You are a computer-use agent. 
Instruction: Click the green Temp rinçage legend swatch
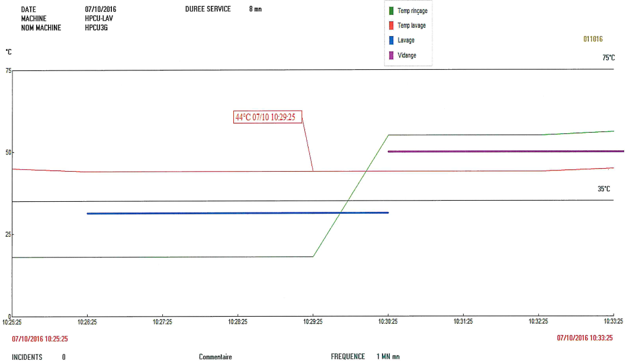click(391, 11)
